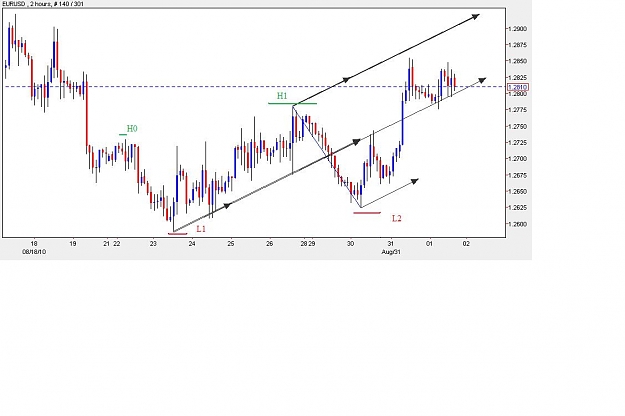Click the 01 date tick label
The width and height of the screenshot is (625, 416).
pos(429,243)
